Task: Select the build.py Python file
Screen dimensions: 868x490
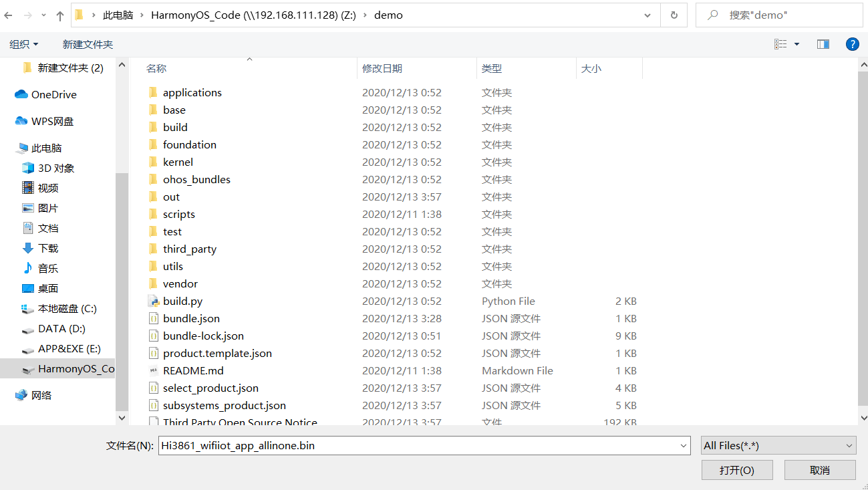Action: [182, 301]
